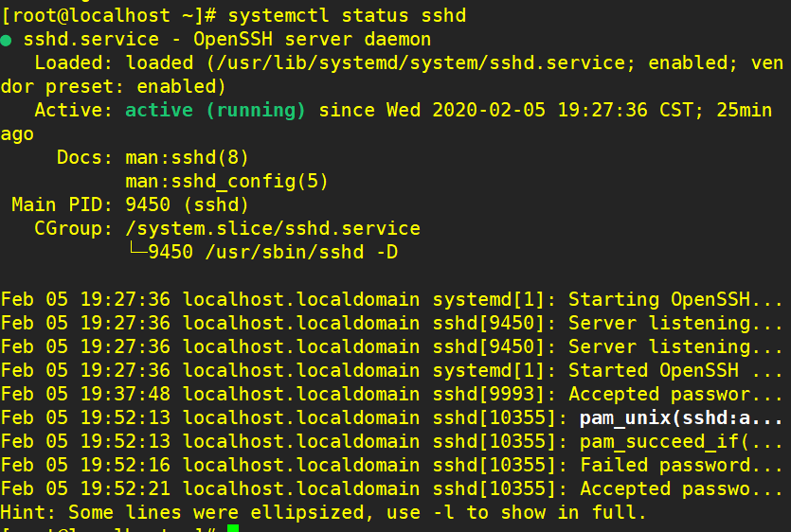Click the tree branch symbol before 9450
Screen dimensions: 791x532
136,252
